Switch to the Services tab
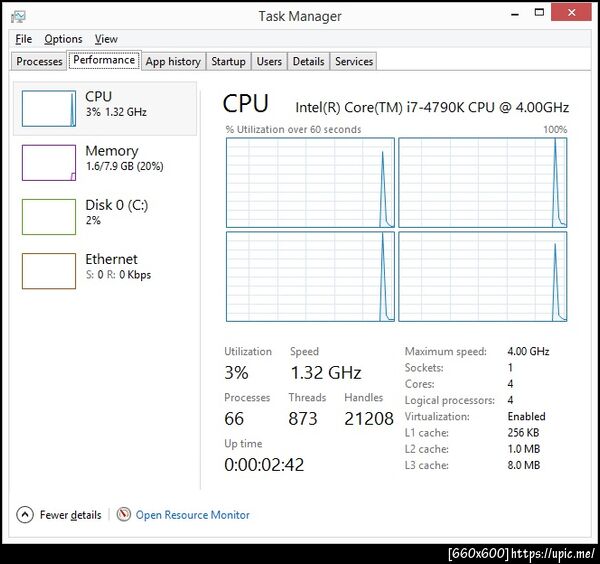The width and height of the screenshot is (600, 564). coord(354,61)
